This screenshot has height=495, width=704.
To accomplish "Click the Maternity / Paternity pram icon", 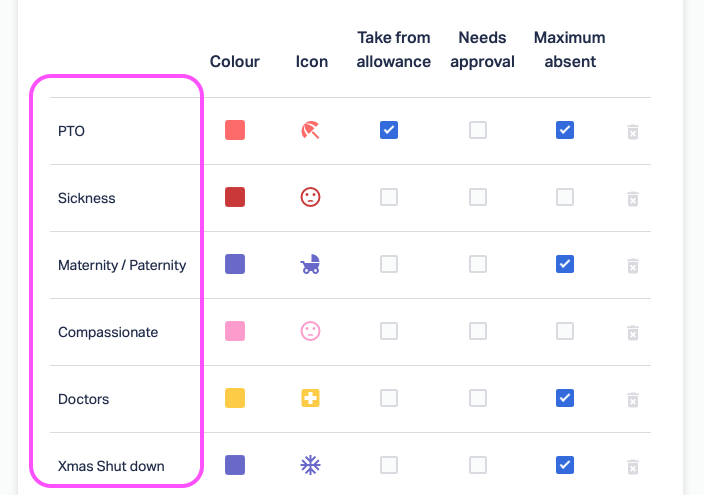I will pyautogui.click(x=310, y=264).
